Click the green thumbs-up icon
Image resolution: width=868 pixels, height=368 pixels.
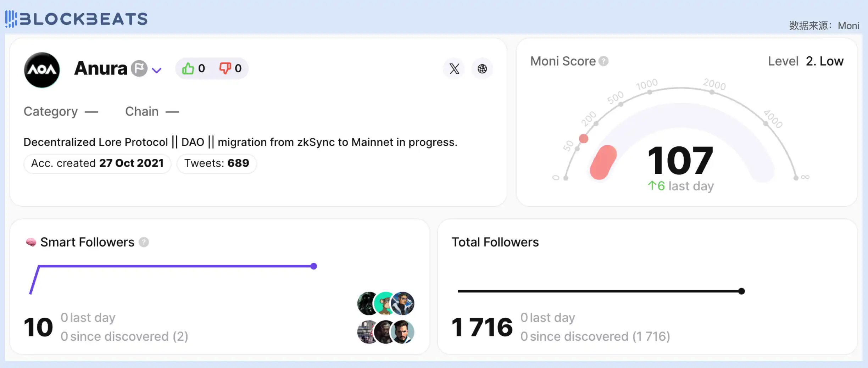[188, 68]
